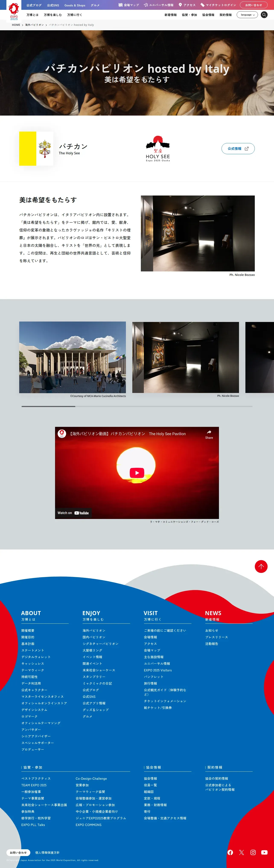This screenshot has height=868, width=274.
Task: Open the language dropdown
Action: pyautogui.click(x=247, y=15)
